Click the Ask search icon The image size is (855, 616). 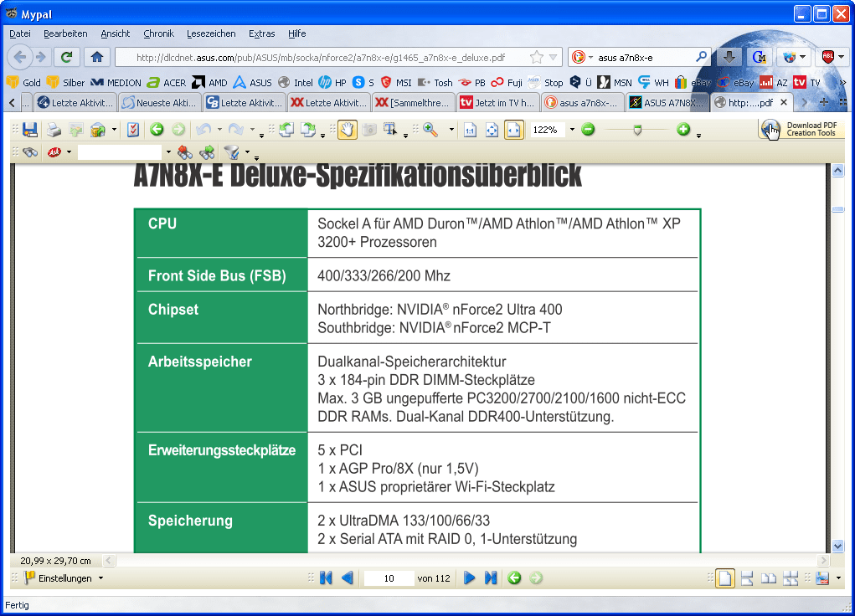click(x=54, y=152)
